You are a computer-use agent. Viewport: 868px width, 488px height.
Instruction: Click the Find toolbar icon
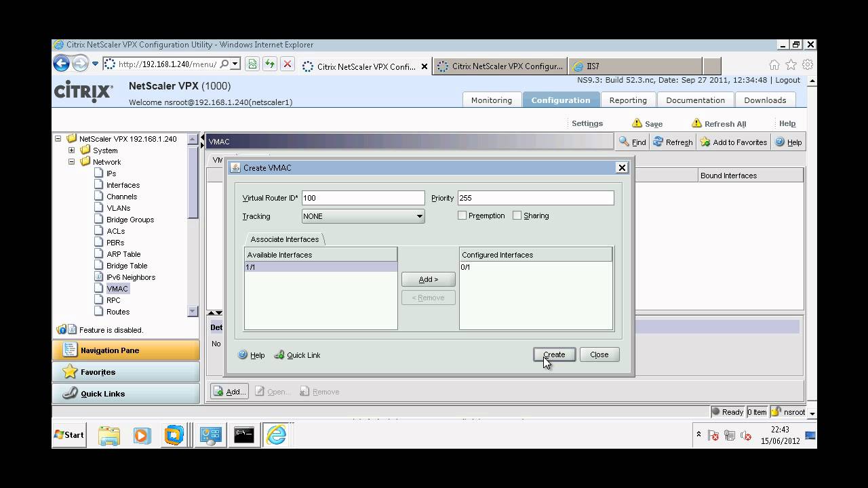point(624,142)
